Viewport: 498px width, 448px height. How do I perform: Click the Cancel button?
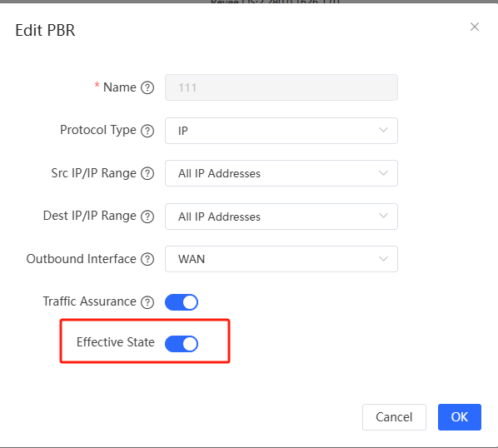coord(394,417)
